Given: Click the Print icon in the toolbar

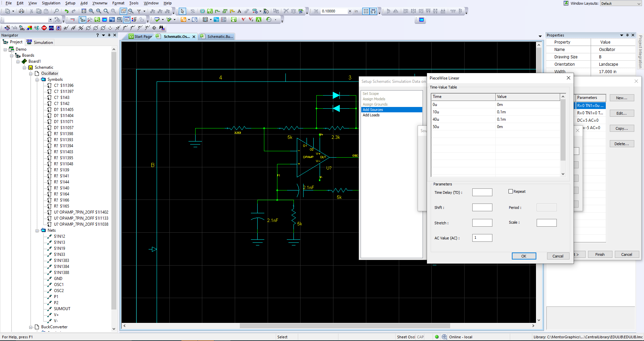Looking at the screenshot, I should tap(21, 11).
